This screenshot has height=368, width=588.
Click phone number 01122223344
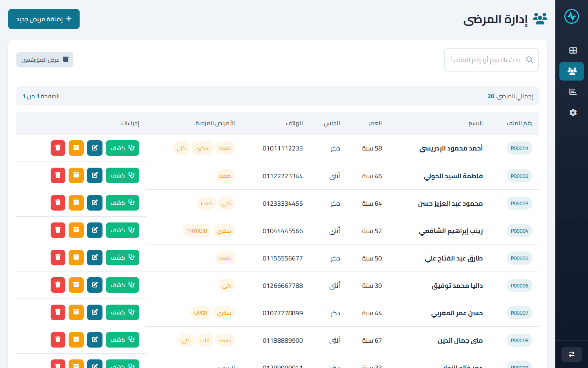pos(283,176)
